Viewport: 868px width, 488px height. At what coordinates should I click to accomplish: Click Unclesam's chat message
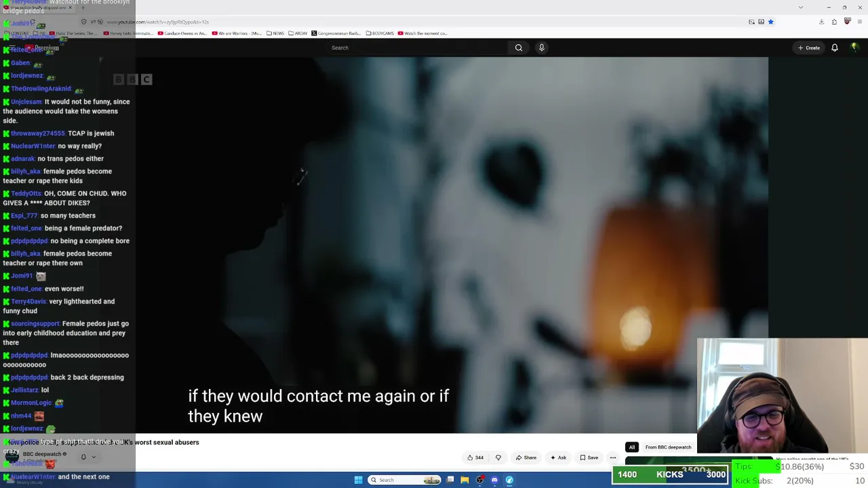[66, 111]
